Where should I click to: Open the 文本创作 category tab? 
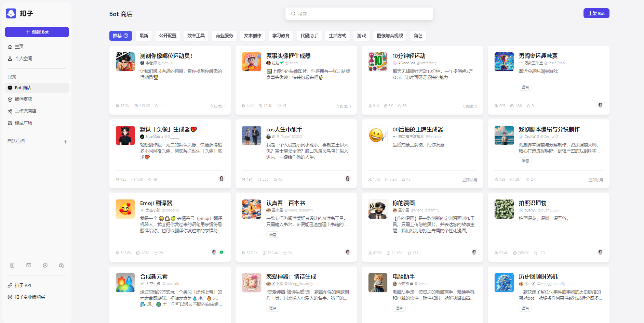pyautogui.click(x=253, y=36)
